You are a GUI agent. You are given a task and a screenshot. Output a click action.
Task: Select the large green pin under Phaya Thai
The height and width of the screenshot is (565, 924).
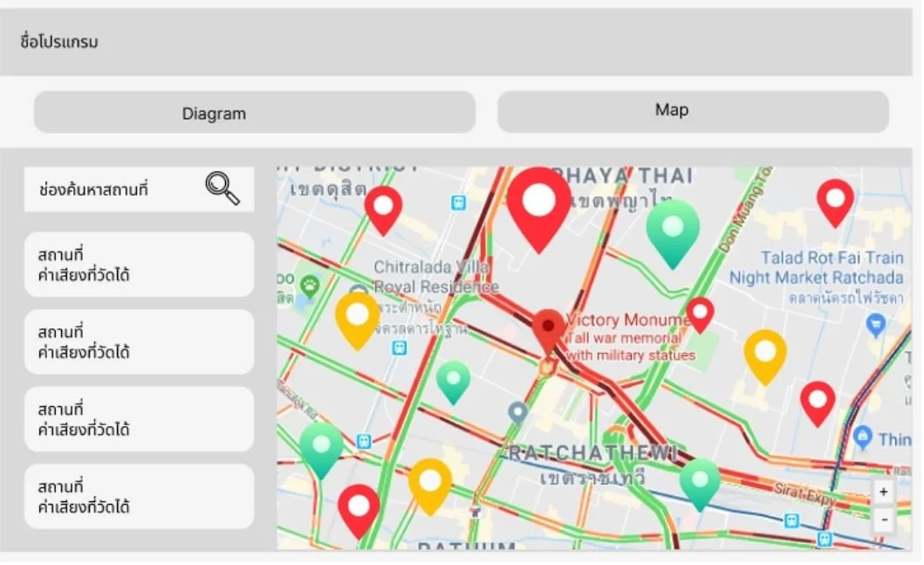(673, 235)
